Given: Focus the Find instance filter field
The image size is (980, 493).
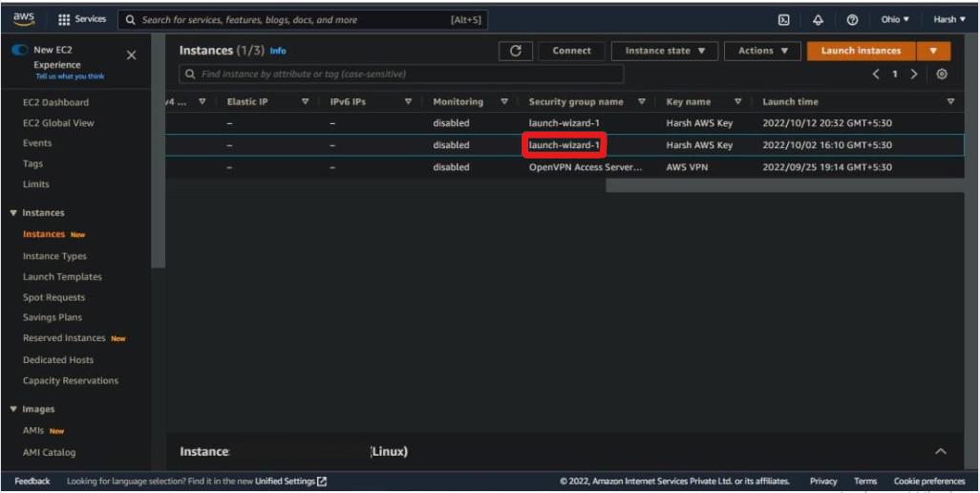Looking at the screenshot, I should click(x=401, y=75).
